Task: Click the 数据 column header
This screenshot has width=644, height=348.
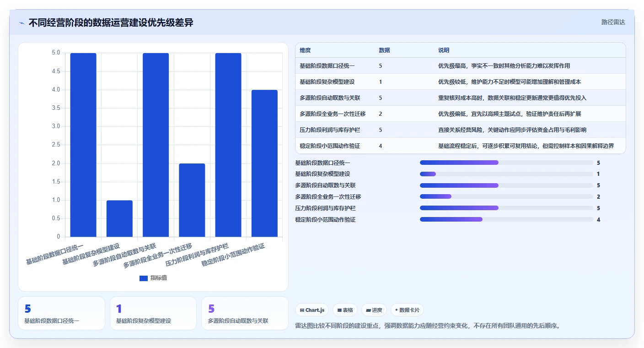Action: (x=385, y=50)
